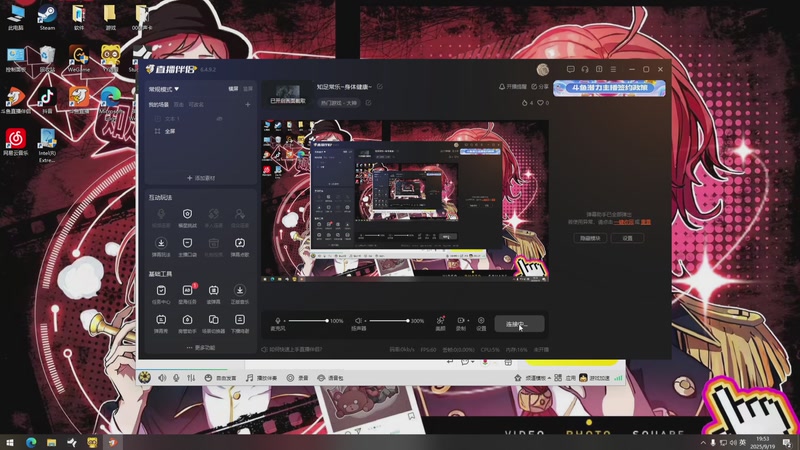
Task: Click 设置 button under danmaku helper message
Action: 628,238
